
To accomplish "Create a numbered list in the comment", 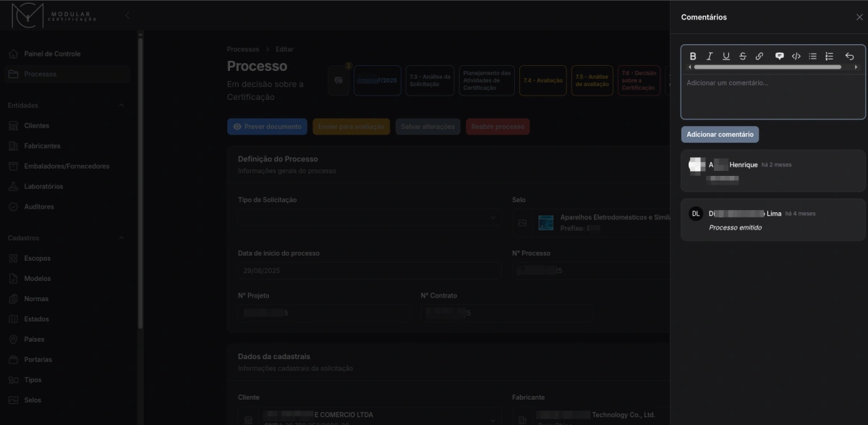I will point(829,56).
